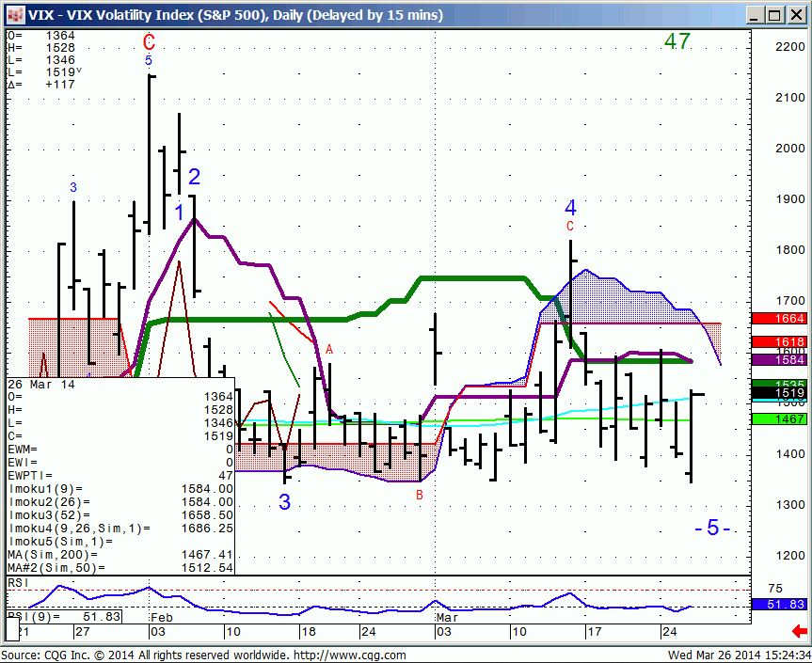This screenshot has height=663, width=812.
Task: Click the 'L= 1519' last value readout
Action: point(44,71)
